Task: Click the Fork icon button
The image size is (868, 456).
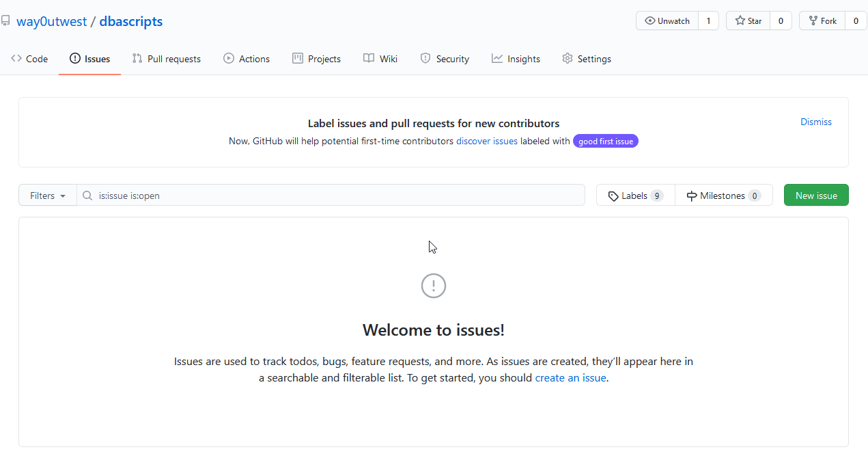Action: [813, 21]
